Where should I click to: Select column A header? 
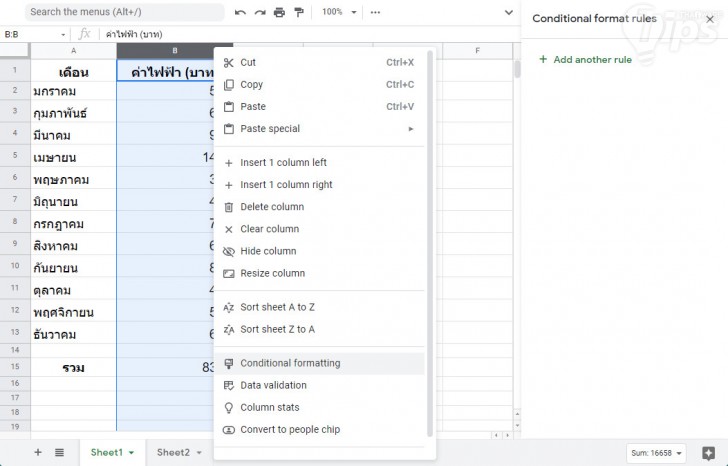[73, 51]
